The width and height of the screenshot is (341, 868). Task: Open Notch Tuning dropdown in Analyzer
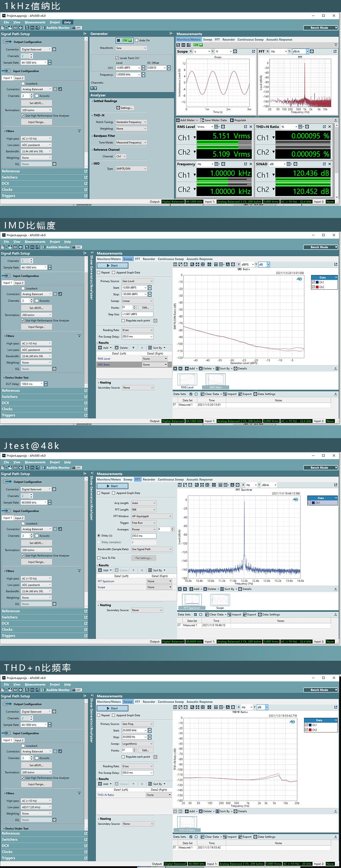pyautogui.click(x=131, y=122)
